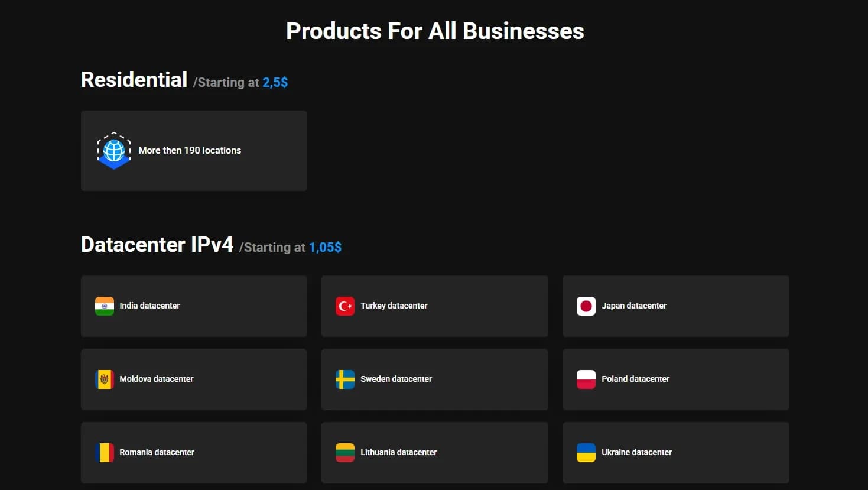Click the Turkey flag icon
The image size is (868, 490).
tap(345, 306)
